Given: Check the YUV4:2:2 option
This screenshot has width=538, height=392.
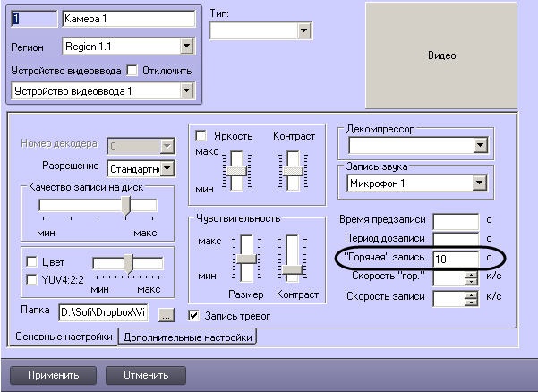Looking at the screenshot, I should click(x=31, y=279).
